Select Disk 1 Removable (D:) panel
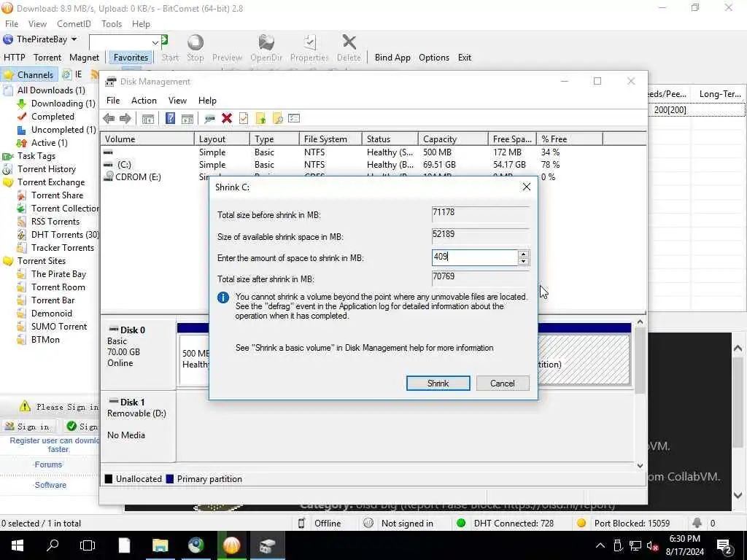Screen dimensions: 747x560 (x=138, y=426)
